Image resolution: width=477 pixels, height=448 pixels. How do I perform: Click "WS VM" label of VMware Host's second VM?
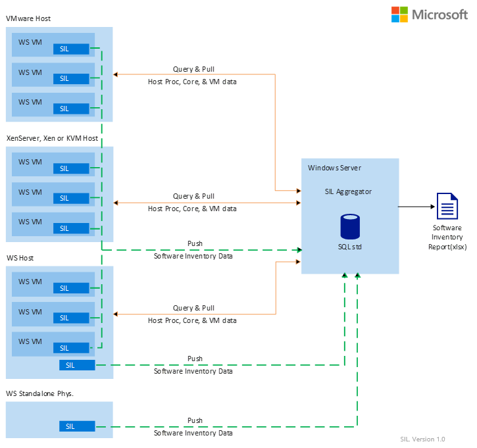point(30,72)
